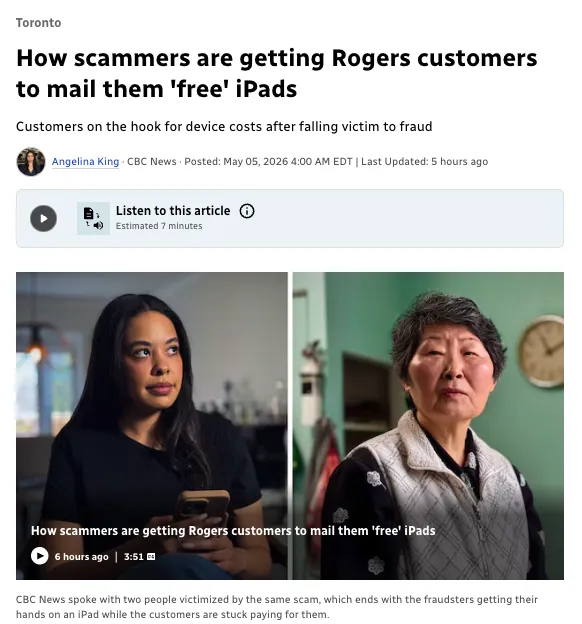The height and width of the screenshot is (624, 582).
Task: Play the Listen to this article audio
Action: click(43, 218)
